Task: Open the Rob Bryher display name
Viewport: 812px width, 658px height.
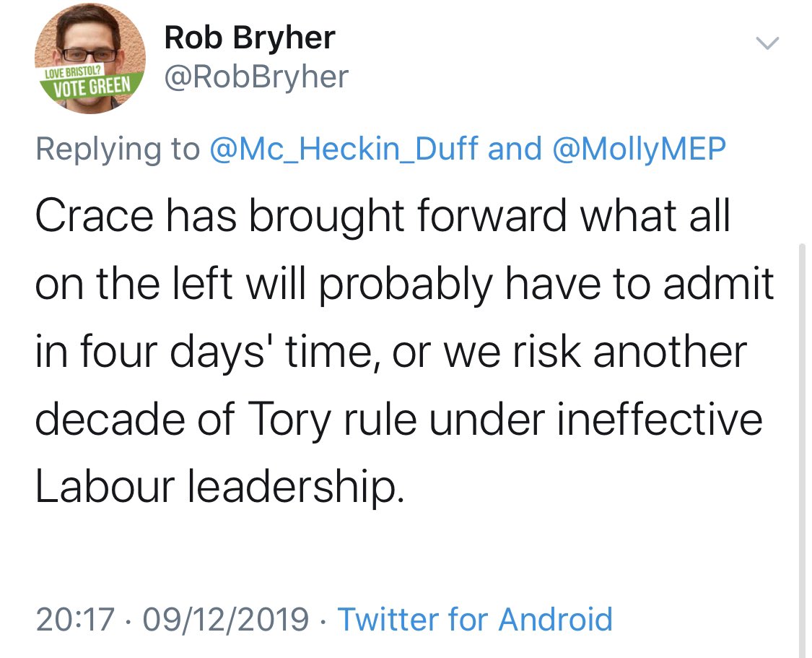Action: click(x=250, y=38)
